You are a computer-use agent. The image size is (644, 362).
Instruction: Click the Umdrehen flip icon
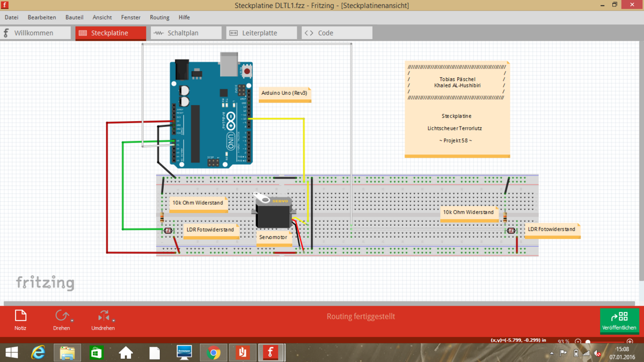pyautogui.click(x=103, y=316)
